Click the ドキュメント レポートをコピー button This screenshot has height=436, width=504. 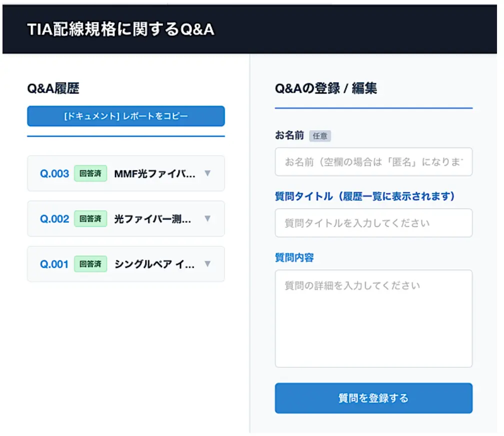pyautogui.click(x=126, y=116)
